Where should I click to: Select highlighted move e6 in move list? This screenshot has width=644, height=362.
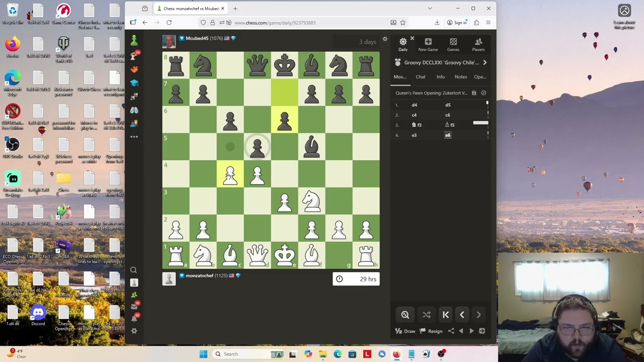pyautogui.click(x=448, y=135)
